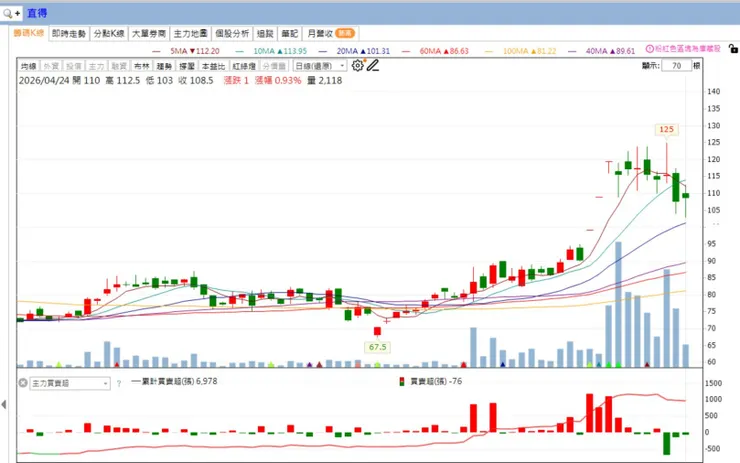The image size is (740, 463).
Task: Toggle the 撐壓 support-resistance overlay
Action: [187, 66]
